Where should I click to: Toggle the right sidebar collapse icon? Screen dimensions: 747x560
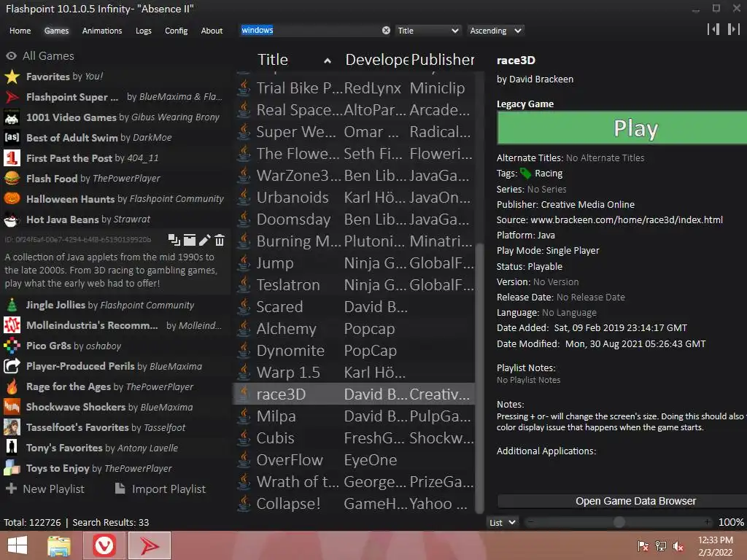click(734, 29)
